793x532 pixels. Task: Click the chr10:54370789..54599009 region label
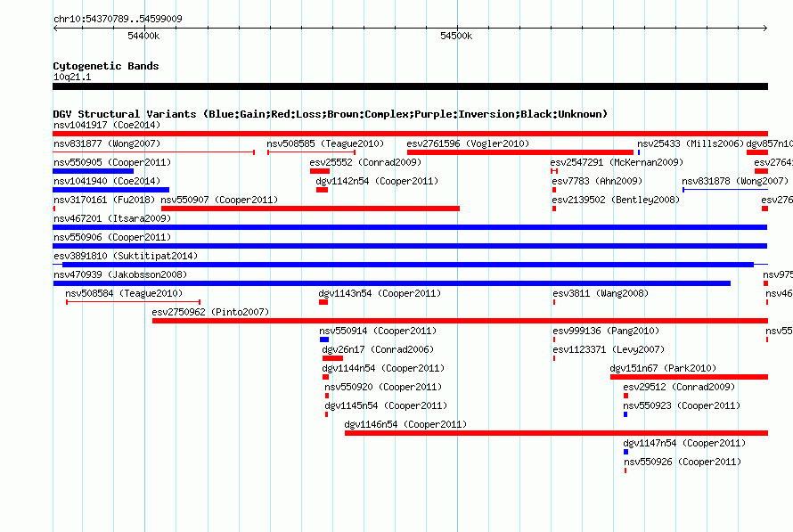click(x=118, y=19)
